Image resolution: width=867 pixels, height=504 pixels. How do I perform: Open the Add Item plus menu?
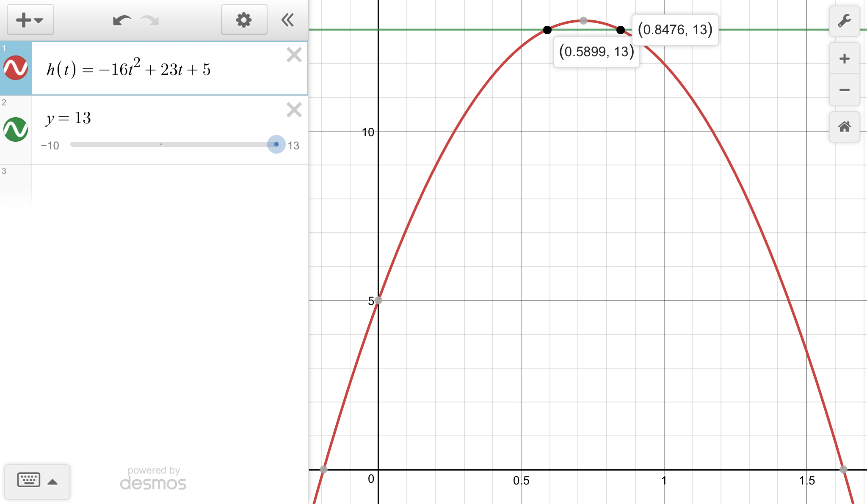30,20
